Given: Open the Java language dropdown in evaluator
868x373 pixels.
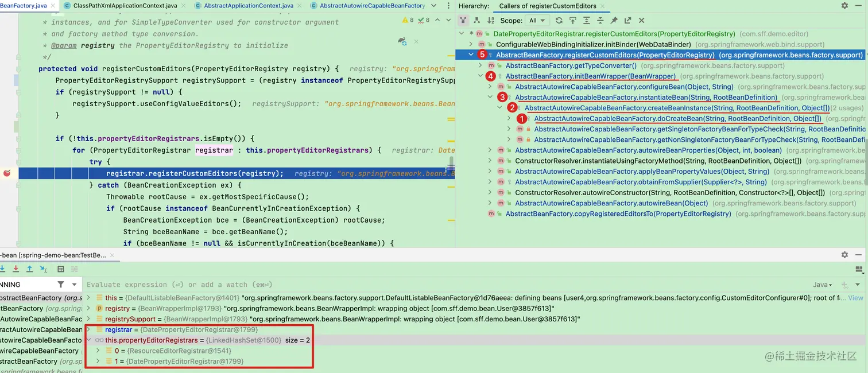Looking at the screenshot, I should [x=823, y=285].
